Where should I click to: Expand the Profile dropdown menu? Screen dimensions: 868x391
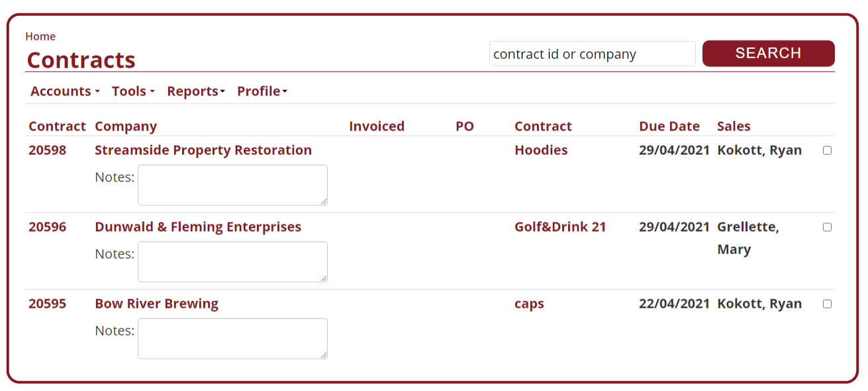point(262,91)
